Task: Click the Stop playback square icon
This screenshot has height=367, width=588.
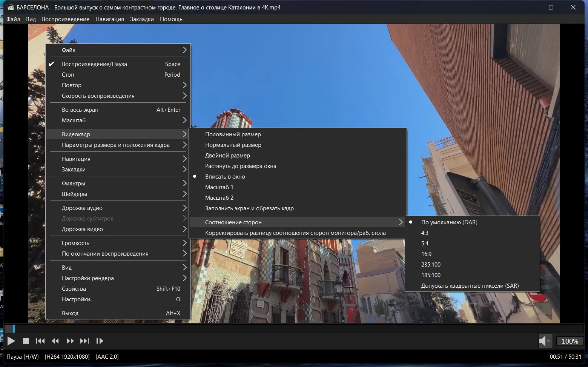Action: click(26, 341)
